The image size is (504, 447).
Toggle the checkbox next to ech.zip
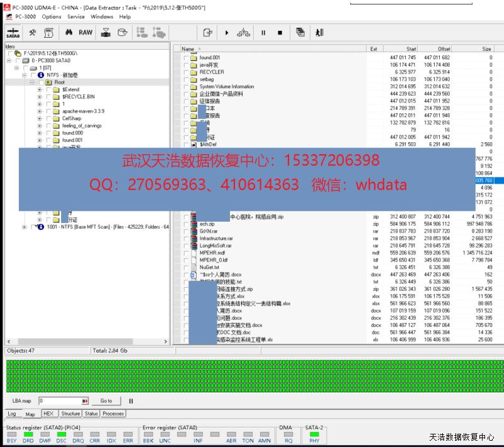(x=186, y=224)
